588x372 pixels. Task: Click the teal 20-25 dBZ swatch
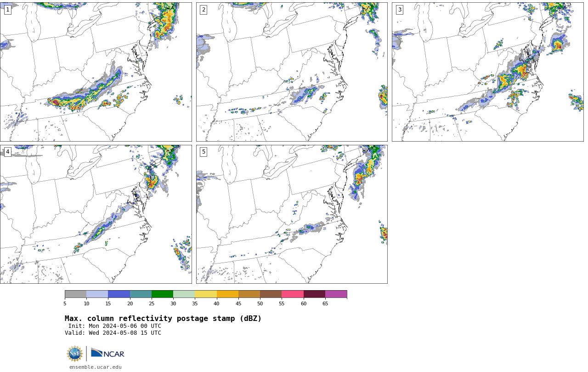tap(141, 294)
